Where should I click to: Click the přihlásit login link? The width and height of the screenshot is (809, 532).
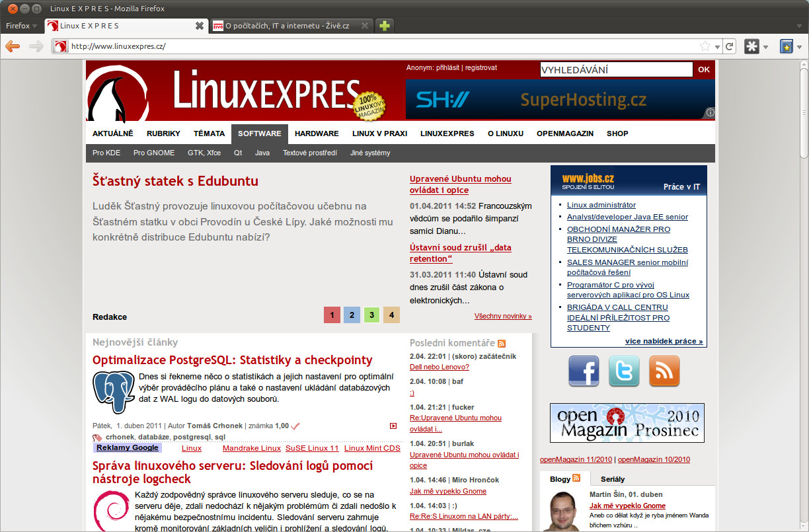coord(447,67)
